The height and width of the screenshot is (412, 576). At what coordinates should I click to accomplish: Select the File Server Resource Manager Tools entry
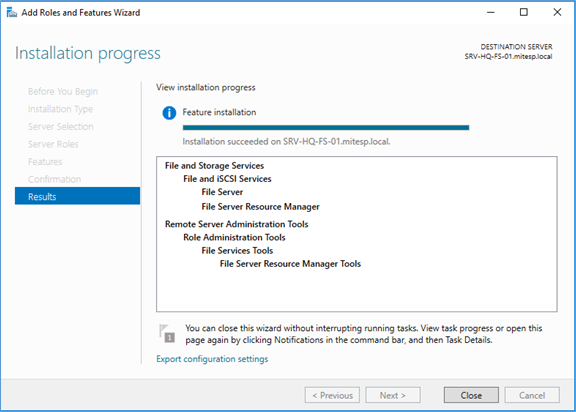290,264
